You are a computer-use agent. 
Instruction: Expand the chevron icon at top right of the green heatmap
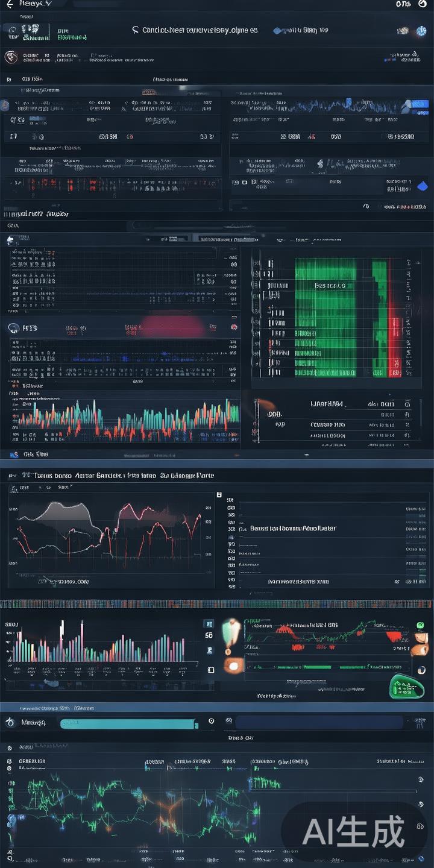(409, 264)
